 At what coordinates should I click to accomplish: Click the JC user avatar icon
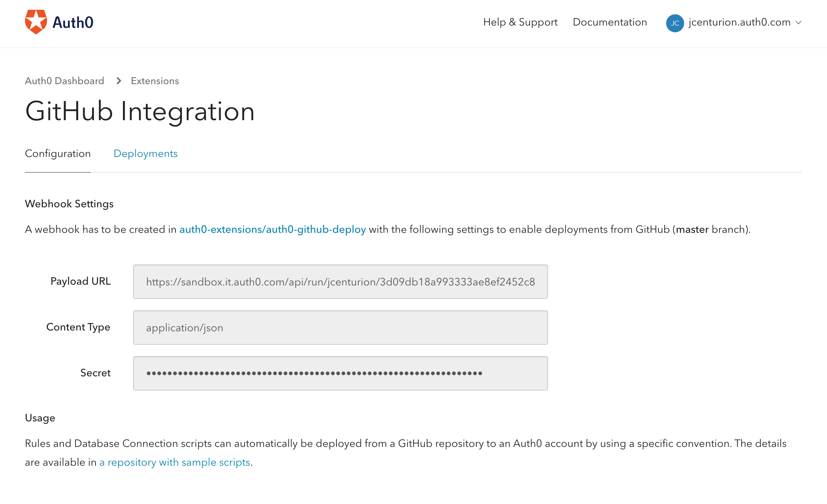(x=675, y=23)
